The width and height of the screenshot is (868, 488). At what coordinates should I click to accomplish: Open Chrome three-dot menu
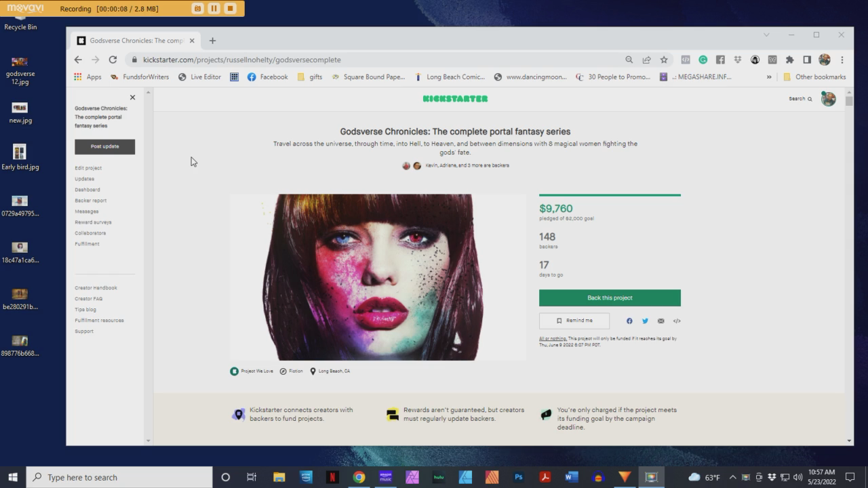(x=842, y=60)
